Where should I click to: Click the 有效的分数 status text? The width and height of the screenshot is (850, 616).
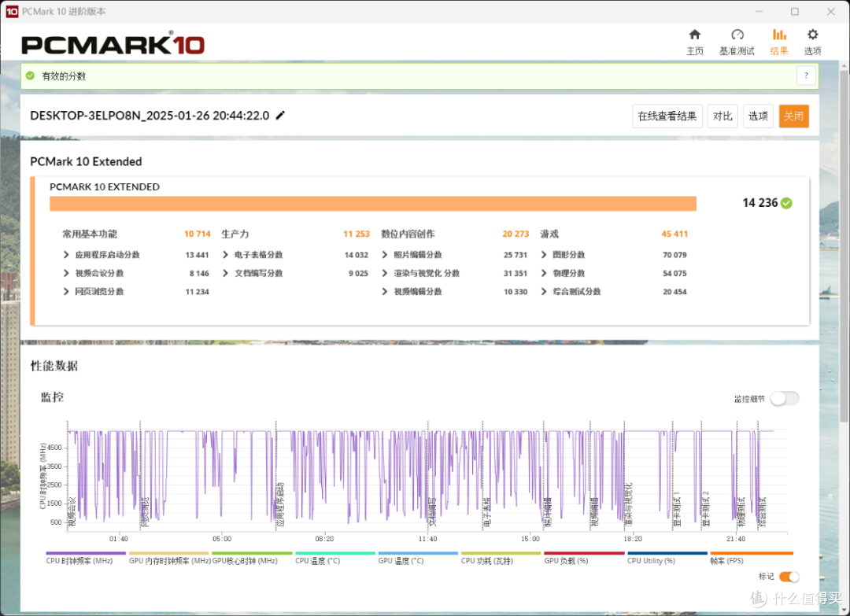coord(64,76)
